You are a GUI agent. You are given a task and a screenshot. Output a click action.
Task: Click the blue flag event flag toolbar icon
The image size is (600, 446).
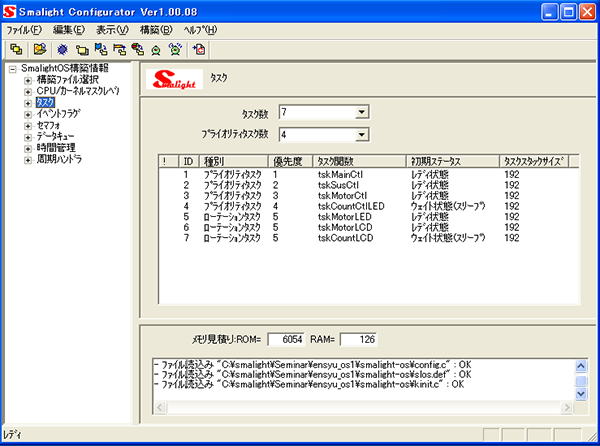[x=101, y=48]
